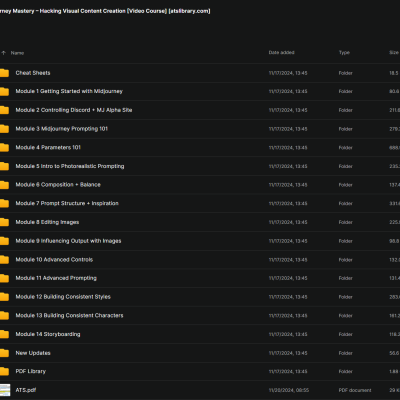This screenshot has height=400, width=400.
Task: Select the ATS.pdf file name
Action: pos(26,390)
